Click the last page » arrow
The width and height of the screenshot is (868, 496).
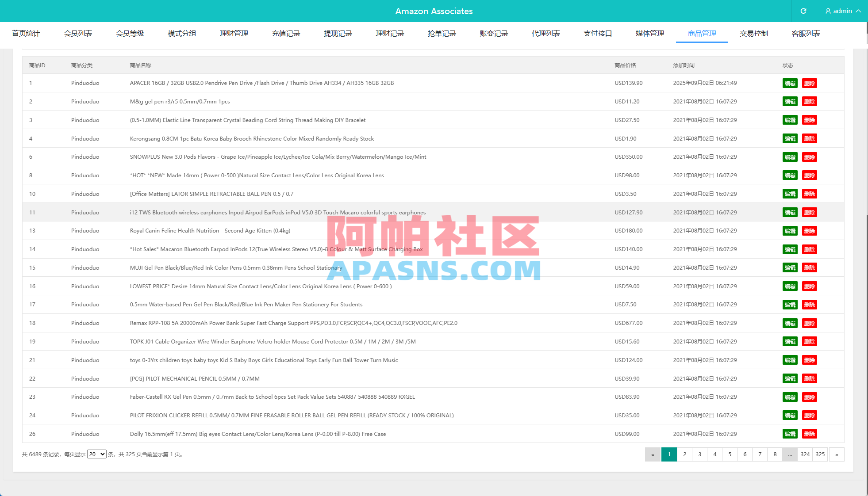pyautogui.click(x=836, y=454)
